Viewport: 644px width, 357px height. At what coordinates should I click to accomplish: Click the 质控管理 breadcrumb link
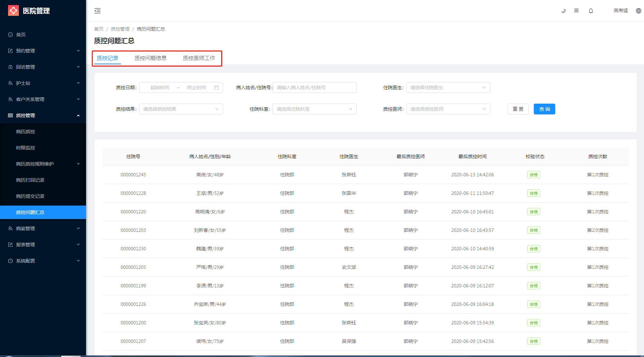(x=120, y=29)
